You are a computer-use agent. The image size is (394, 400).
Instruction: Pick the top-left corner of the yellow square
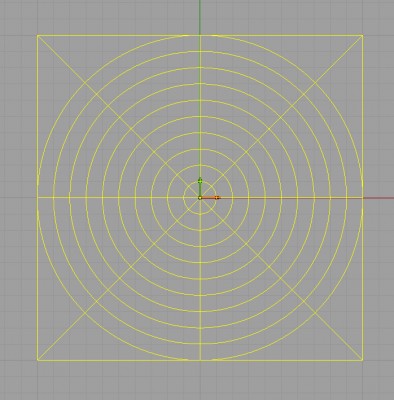[37, 35]
